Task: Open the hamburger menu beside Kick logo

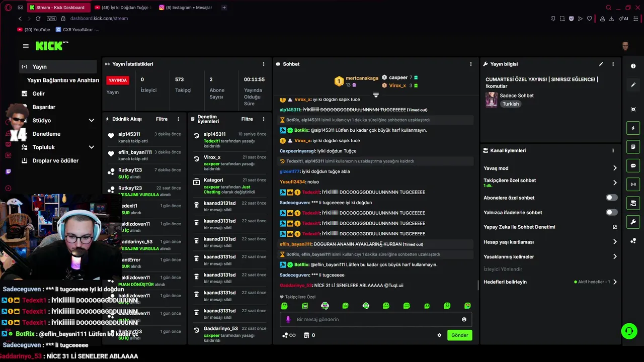Action: point(26,46)
